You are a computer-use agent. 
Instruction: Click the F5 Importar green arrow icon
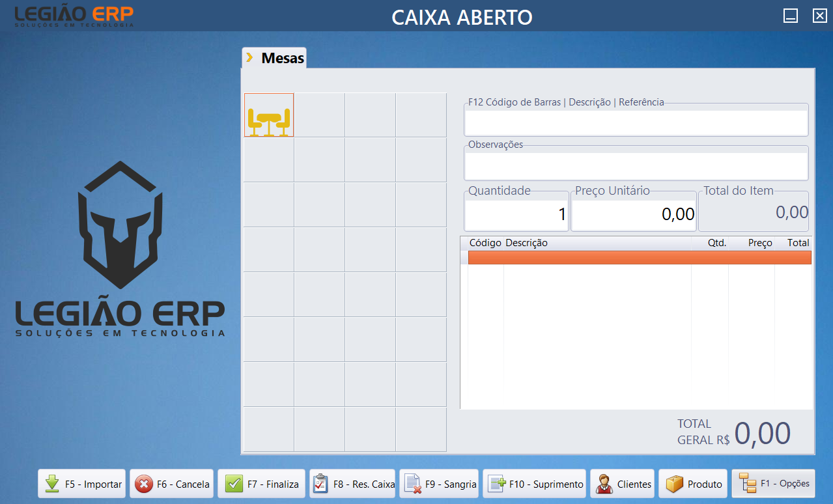(x=52, y=484)
